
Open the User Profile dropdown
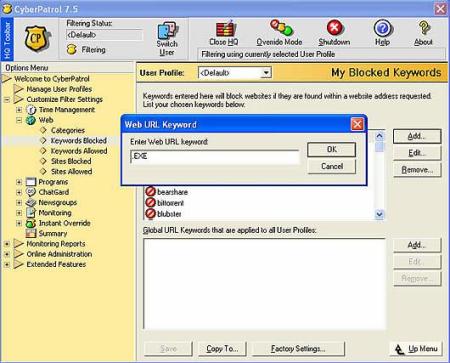pyautogui.click(x=266, y=73)
